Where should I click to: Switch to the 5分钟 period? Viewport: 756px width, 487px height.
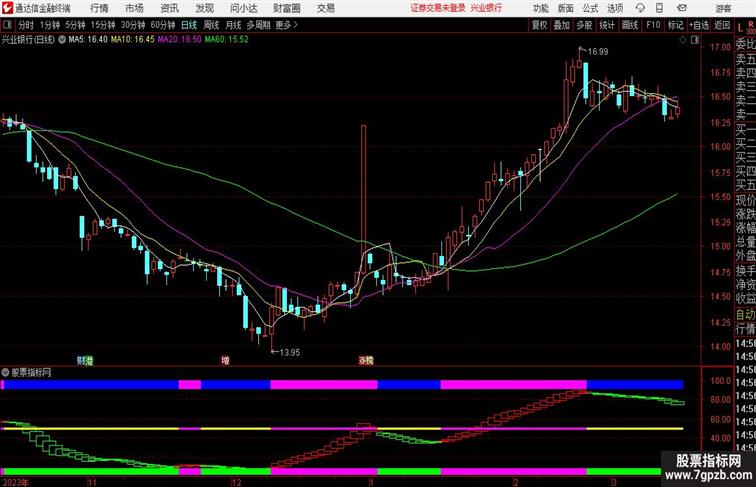pos(75,25)
